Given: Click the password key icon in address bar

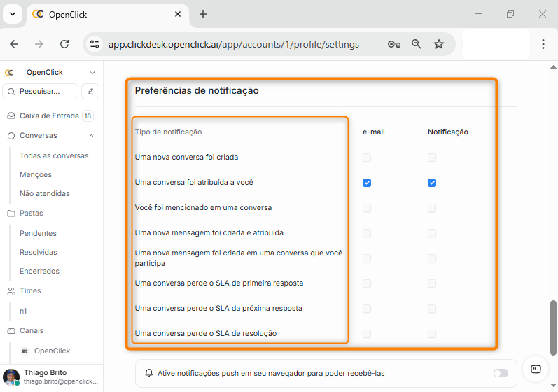Looking at the screenshot, I should point(393,44).
